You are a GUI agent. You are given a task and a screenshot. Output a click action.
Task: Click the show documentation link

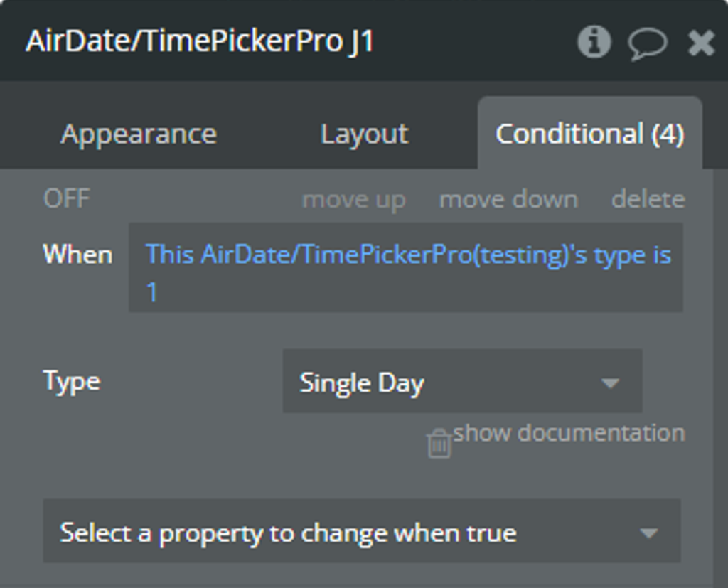click(569, 433)
